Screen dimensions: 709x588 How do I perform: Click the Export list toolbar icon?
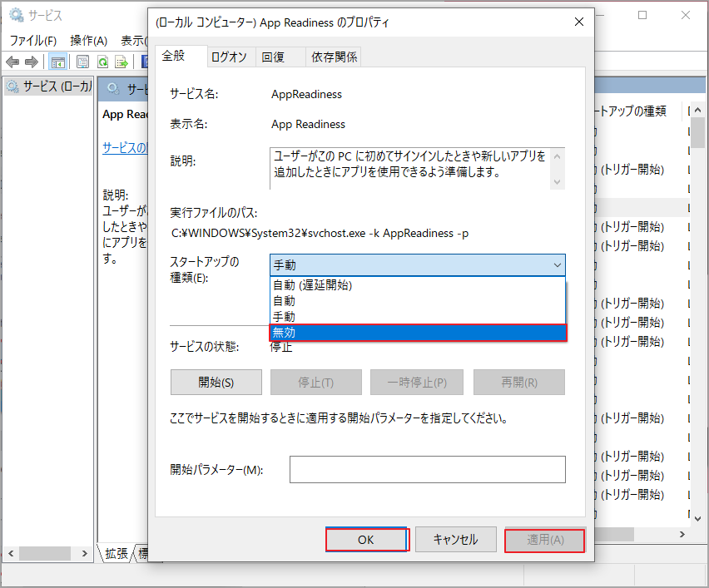[121, 62]
